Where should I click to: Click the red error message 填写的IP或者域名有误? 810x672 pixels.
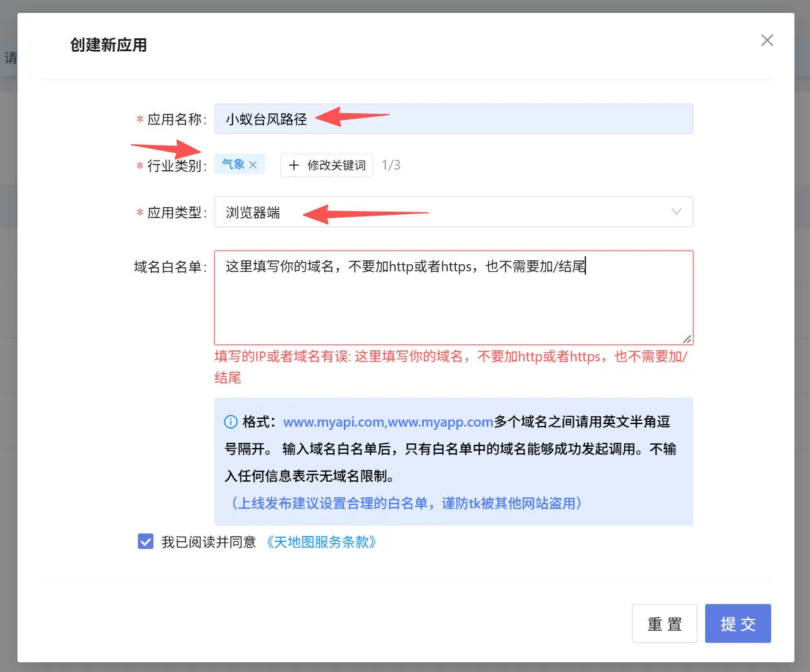[x=451, y=366]
